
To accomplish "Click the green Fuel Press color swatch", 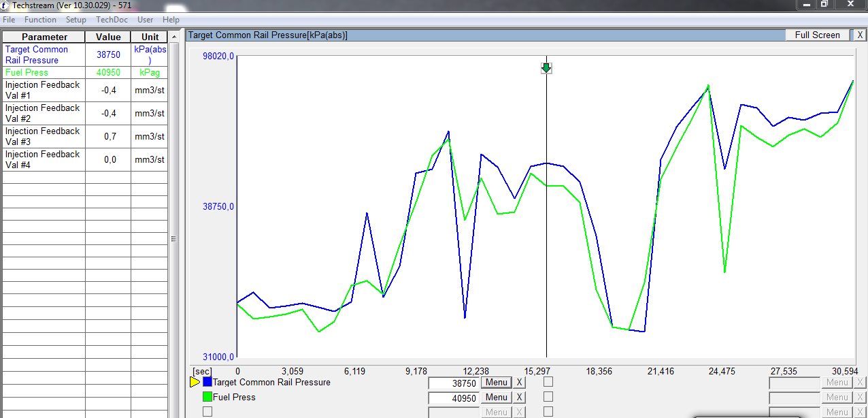I will click(207, 397).
